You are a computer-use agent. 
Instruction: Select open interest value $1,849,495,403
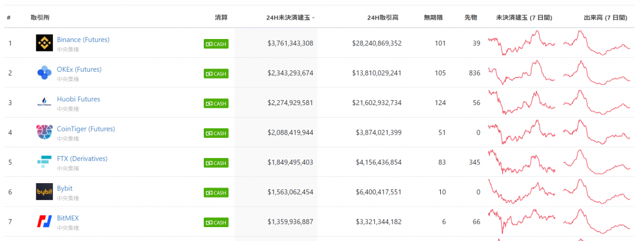(x=290, y=162)
